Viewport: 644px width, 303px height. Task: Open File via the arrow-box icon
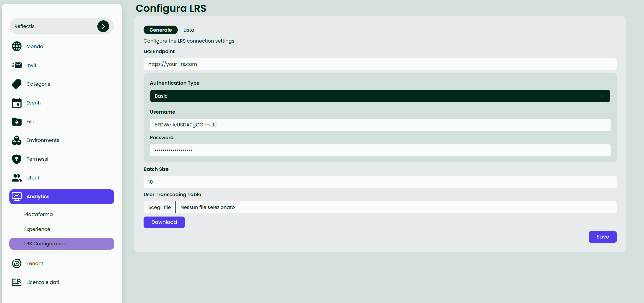click(x=16, y=121)
